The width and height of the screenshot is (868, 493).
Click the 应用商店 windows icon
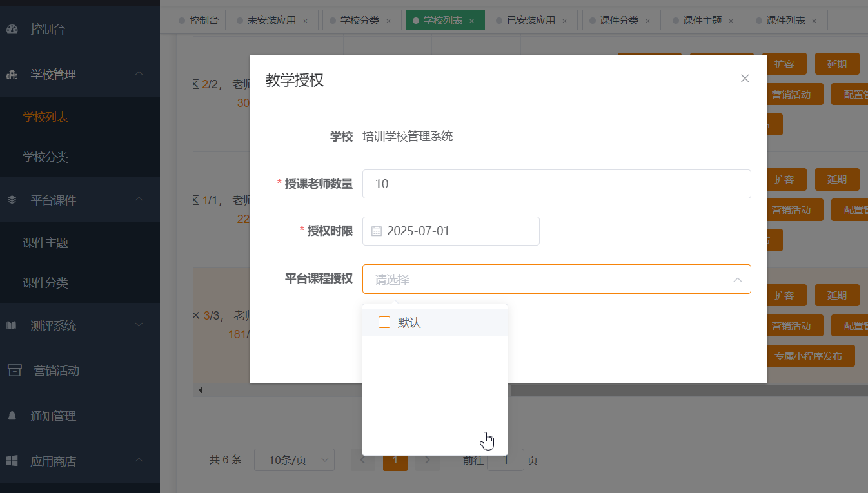12,461
